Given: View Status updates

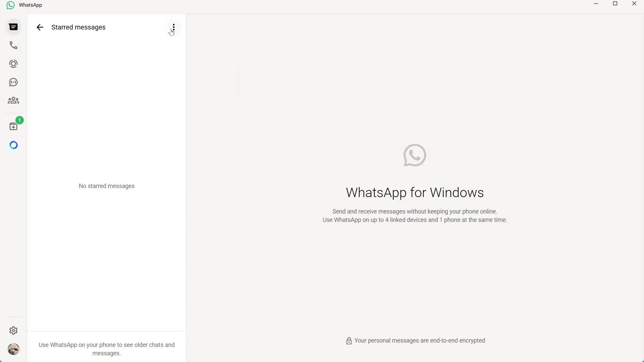Looking at the screenshot, I should pyautogui.click(x=13, y=64).
